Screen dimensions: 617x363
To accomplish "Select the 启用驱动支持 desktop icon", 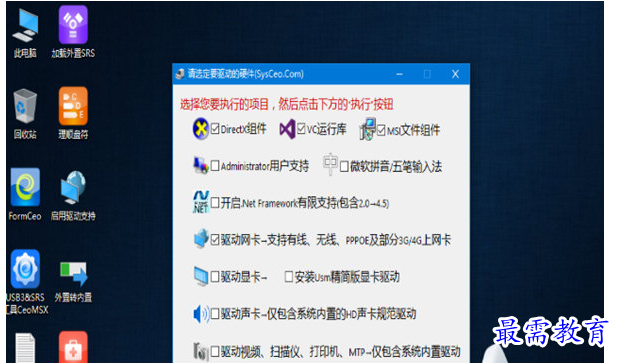I will pos(73,195).
